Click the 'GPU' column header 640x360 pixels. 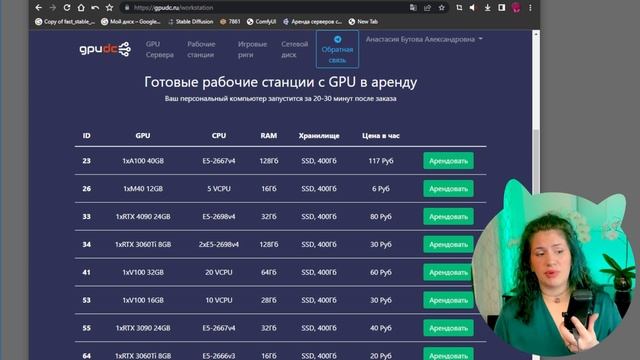(143, 136)
